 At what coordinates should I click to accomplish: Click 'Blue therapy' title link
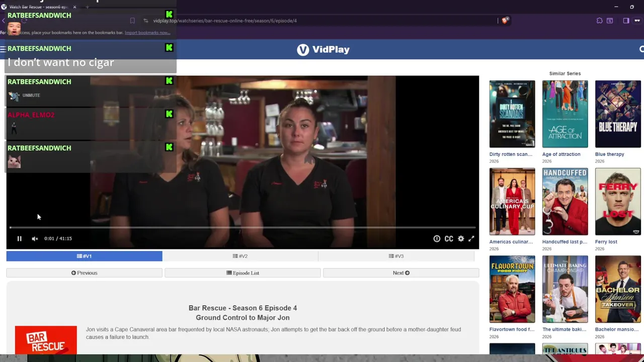click(x=609, y=154)
